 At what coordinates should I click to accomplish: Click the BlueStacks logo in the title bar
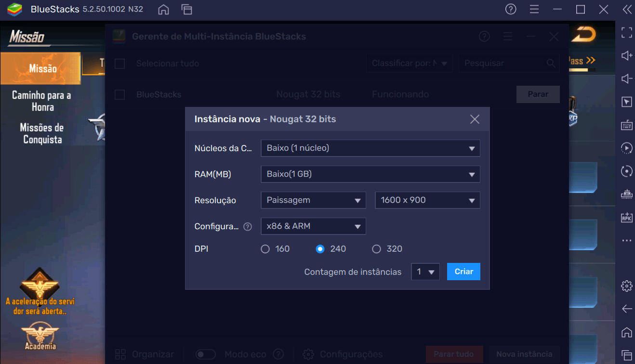(14, 9)
